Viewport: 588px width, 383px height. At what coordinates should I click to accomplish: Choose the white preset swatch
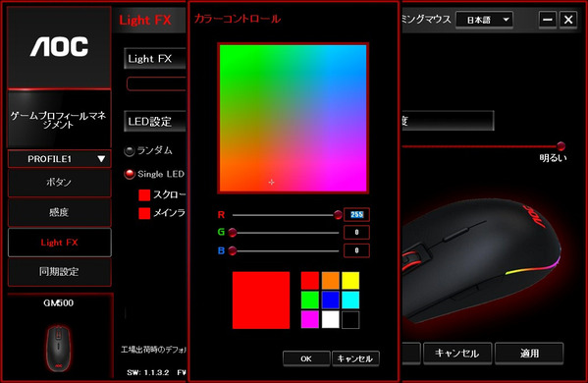click(x=331, y=319)
